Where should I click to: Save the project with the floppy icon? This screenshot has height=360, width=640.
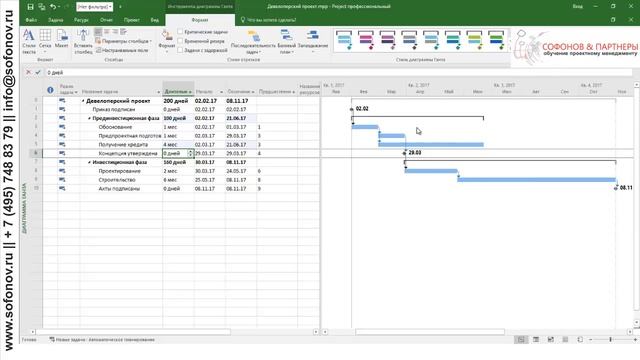tap(30, 7)
